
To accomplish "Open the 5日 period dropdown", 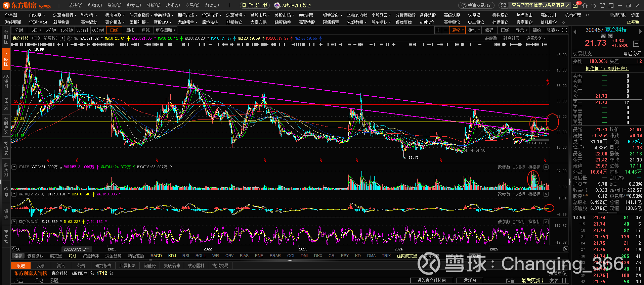I will tap(36, 30).
